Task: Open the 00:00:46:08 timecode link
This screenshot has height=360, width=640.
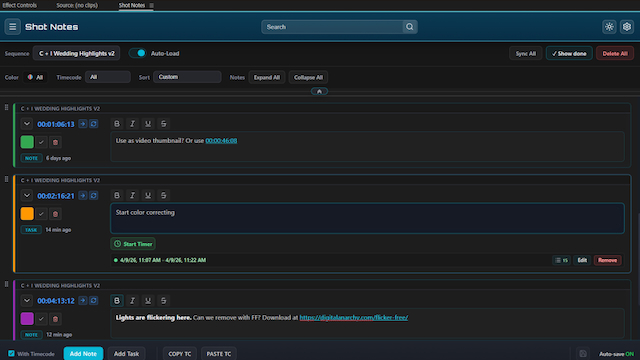Action: pos(221,140)
